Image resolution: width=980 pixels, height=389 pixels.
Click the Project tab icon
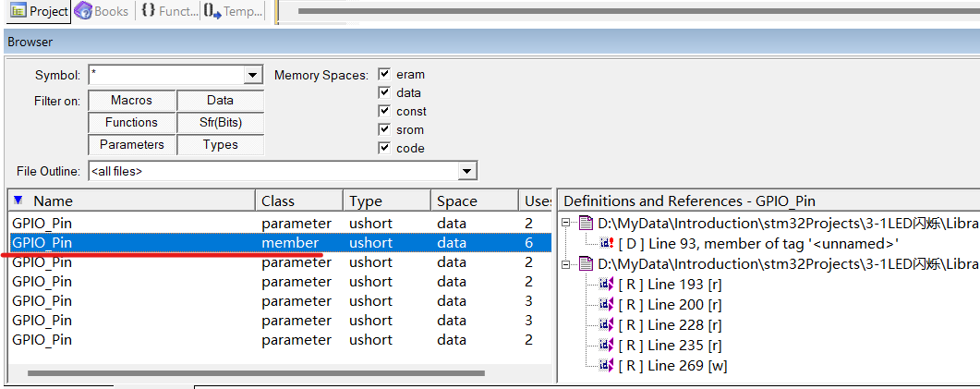(18, 11)
